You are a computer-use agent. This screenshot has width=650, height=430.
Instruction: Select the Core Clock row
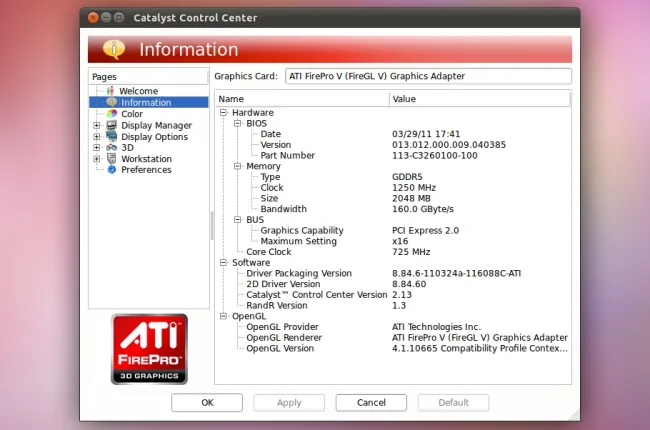coord(393,252)
